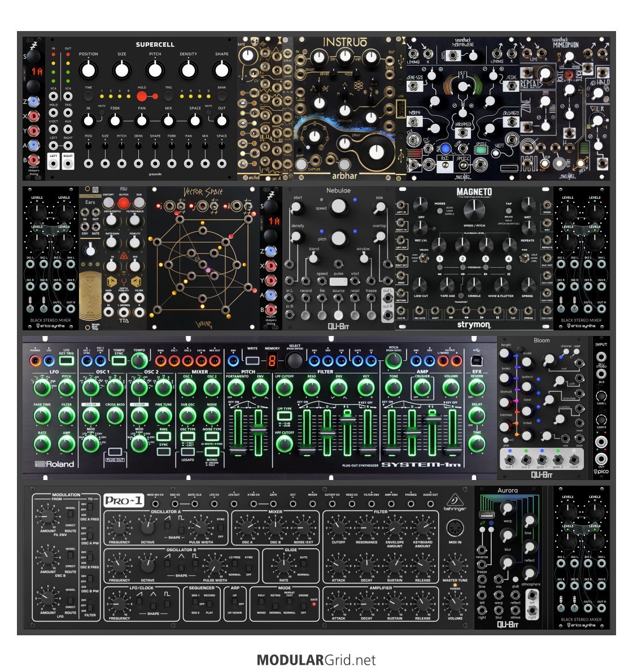Screen dimensions: 633x672
Task: Push the Nebulae source button
Action: pos(338,315)
